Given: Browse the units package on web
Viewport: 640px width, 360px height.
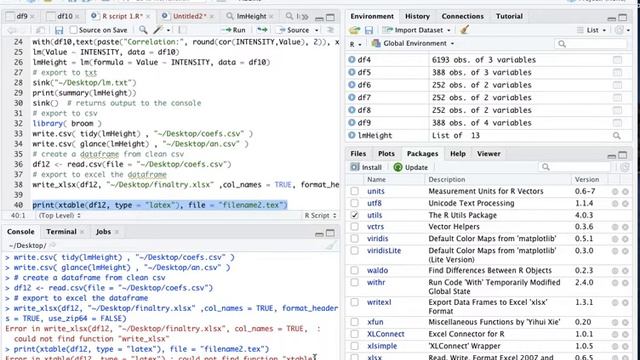Looking at the screenshot, I should click(x=615, y=191).
